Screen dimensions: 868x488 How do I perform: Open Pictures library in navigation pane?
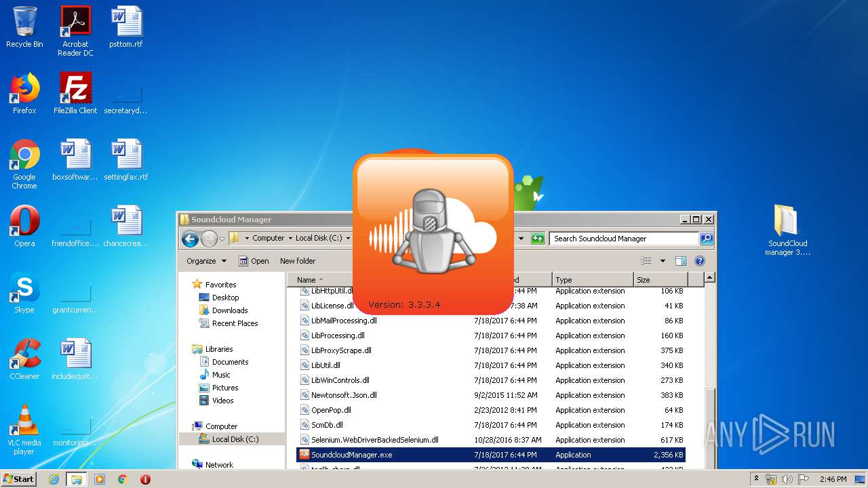point(225,388)
